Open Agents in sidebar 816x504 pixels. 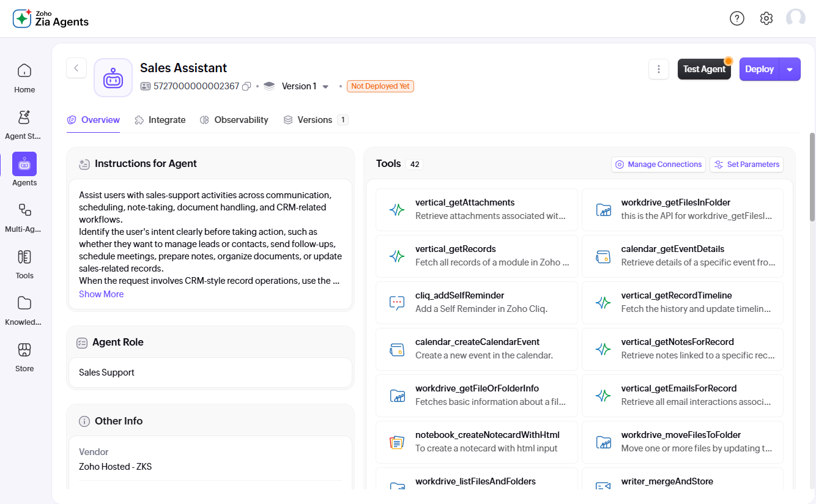pyautogui.click(x=24, y=171)
